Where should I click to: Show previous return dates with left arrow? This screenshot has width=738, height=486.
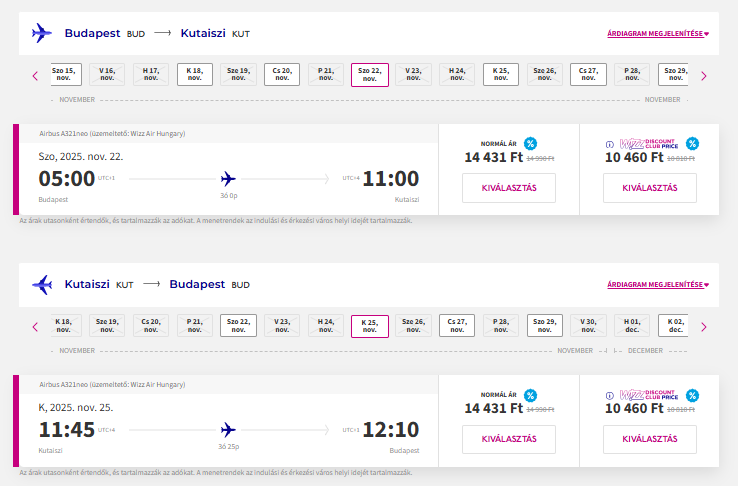(x=35, y=327)
